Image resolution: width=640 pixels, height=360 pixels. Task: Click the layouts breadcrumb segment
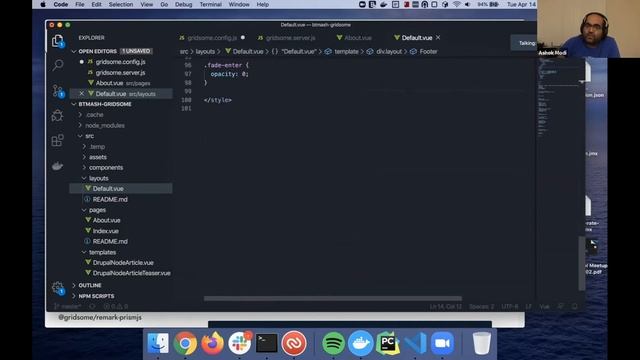point(205,51)
